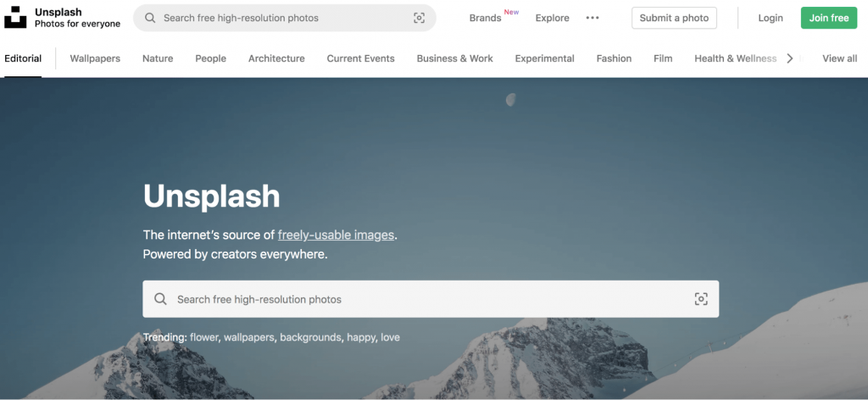The width and height of the screenshot is (868, 400).
Task: Focus the hero search photos field
Action: tap(431, 299)
